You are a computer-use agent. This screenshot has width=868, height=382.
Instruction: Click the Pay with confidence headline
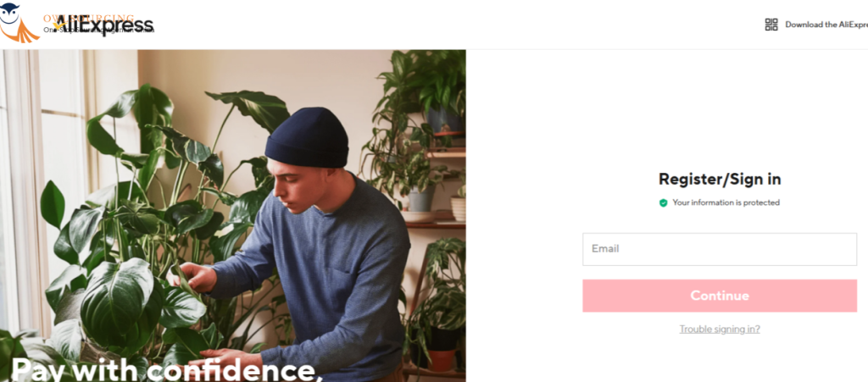click(166, 369)
